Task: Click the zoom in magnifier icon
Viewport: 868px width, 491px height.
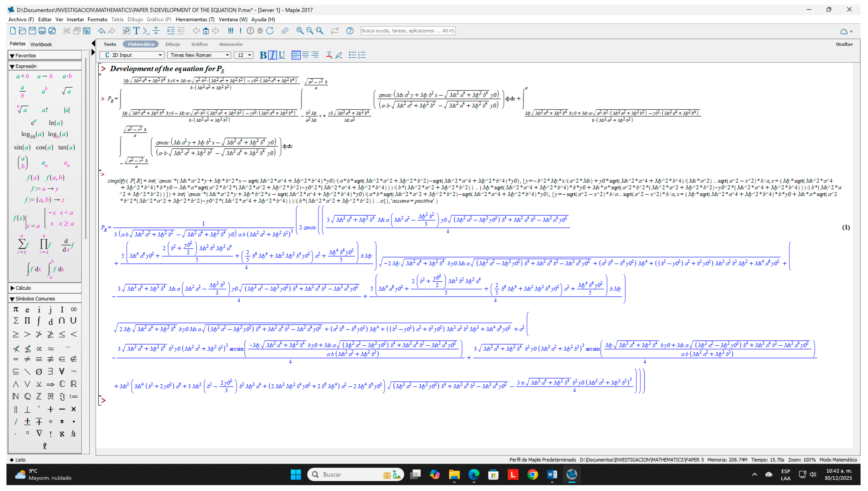Action: click(x=300, y=31)
